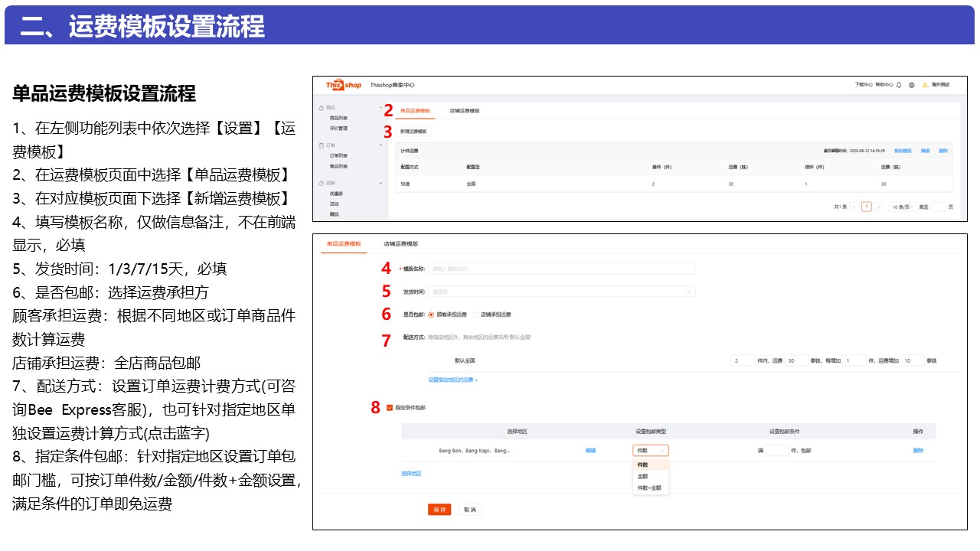980x551 pixels.
Task: Click 下载中心 in the header
Action: [x=864, y=85]
